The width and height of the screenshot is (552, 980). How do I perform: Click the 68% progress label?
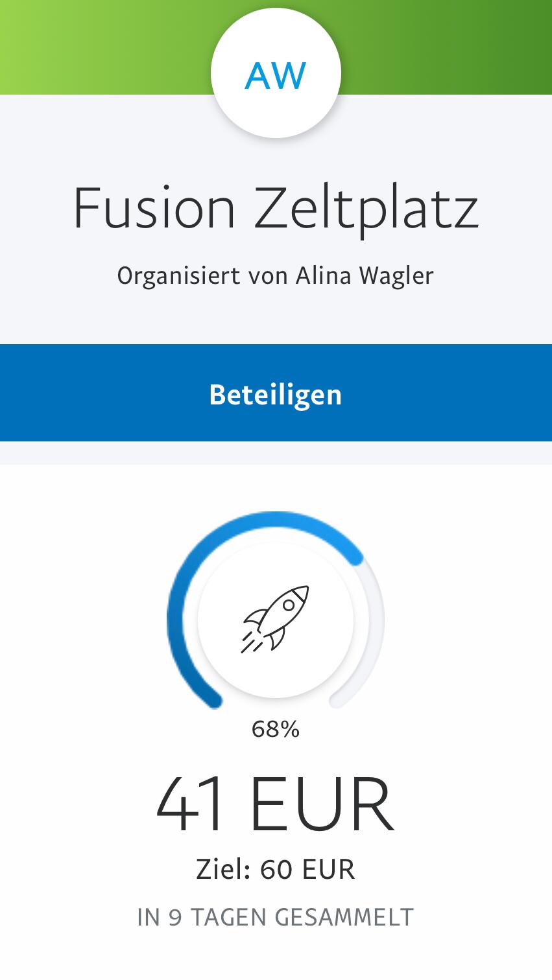click(276, 730)
